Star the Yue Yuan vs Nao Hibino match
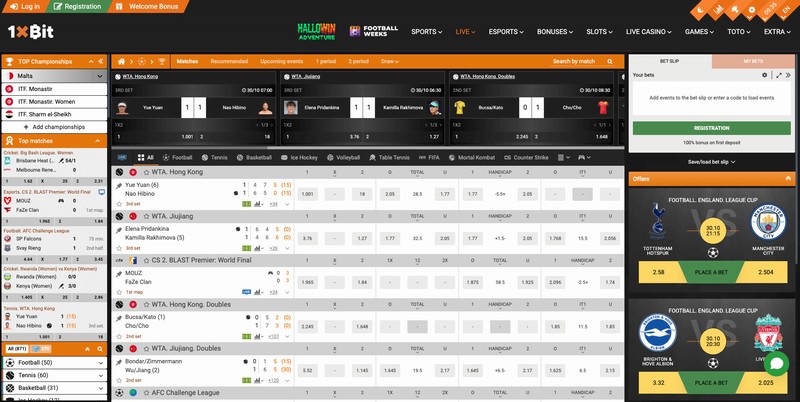This screenshot has width=800, height=402. coord(119,204)
